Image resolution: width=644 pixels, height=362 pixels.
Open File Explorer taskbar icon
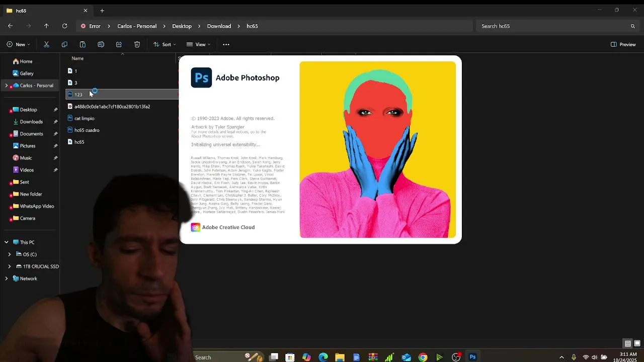340,357
